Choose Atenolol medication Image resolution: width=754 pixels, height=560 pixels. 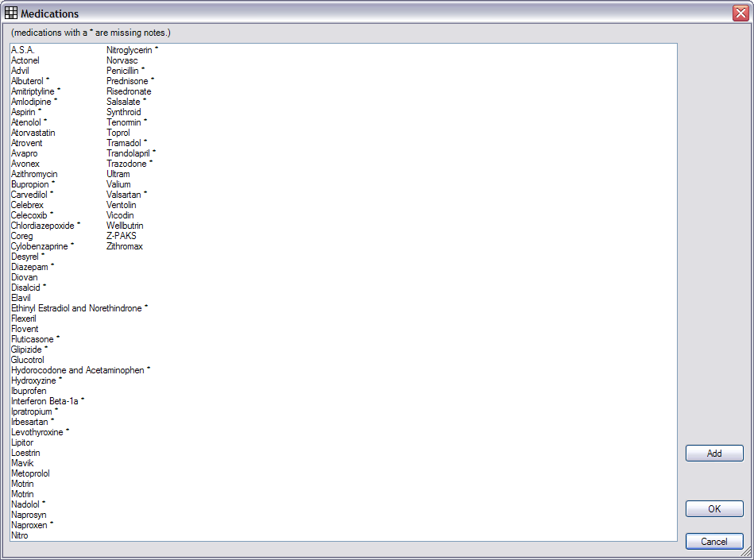(29, 122)
